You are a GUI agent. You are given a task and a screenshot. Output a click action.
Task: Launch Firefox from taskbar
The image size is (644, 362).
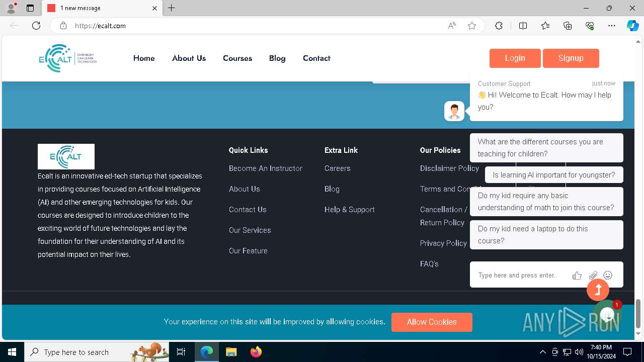(x=256, y=352)
